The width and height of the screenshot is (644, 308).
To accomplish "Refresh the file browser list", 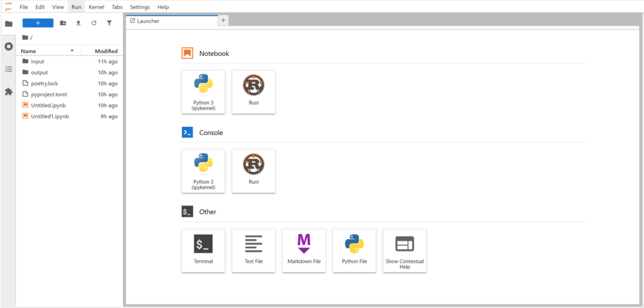I will [x=94, y=23].
